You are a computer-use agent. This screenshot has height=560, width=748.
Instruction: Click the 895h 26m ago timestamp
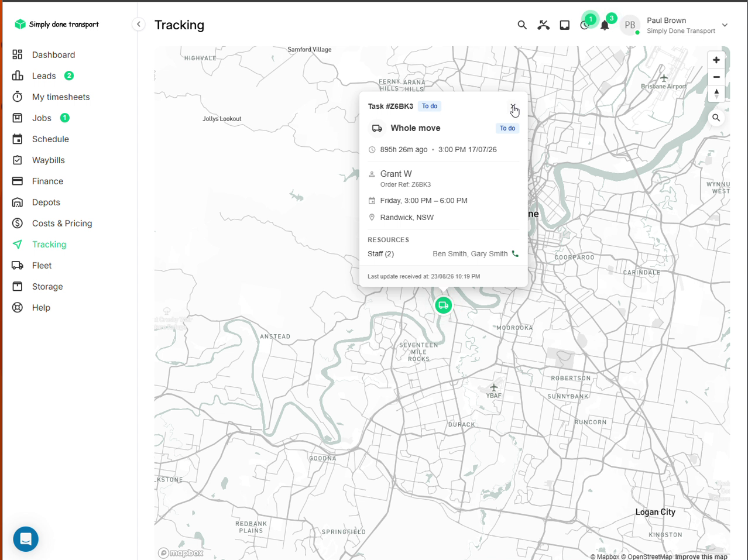[x=404, y=150]
